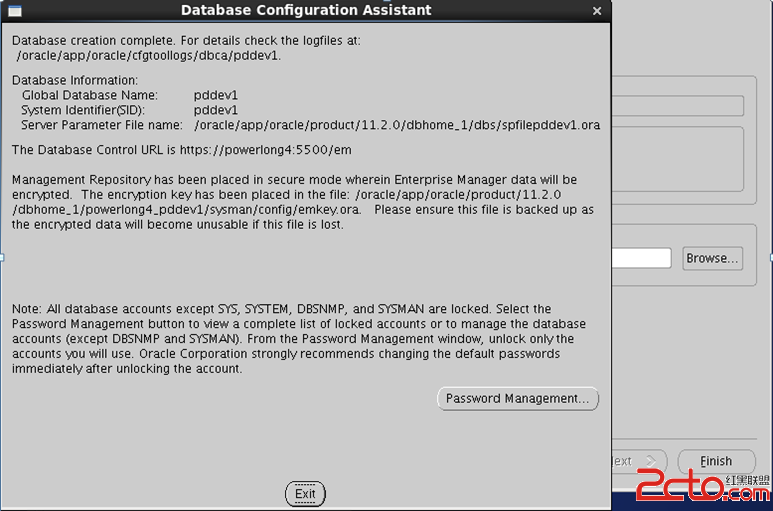Click the 'Database Information:' heading
Screen dimensions: 773x511
75,80
